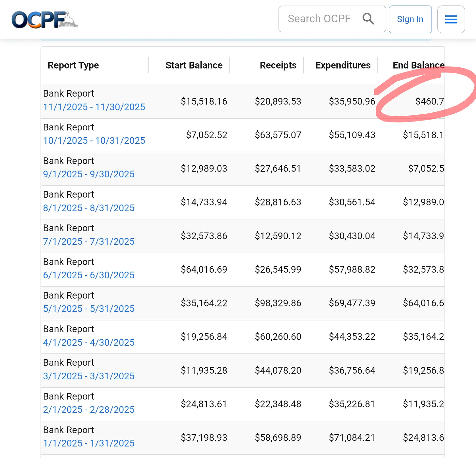Open the 8/1/2025 - 8/31/2025 bank report
This screenshot has width=476, height=458.
point(89,208)
